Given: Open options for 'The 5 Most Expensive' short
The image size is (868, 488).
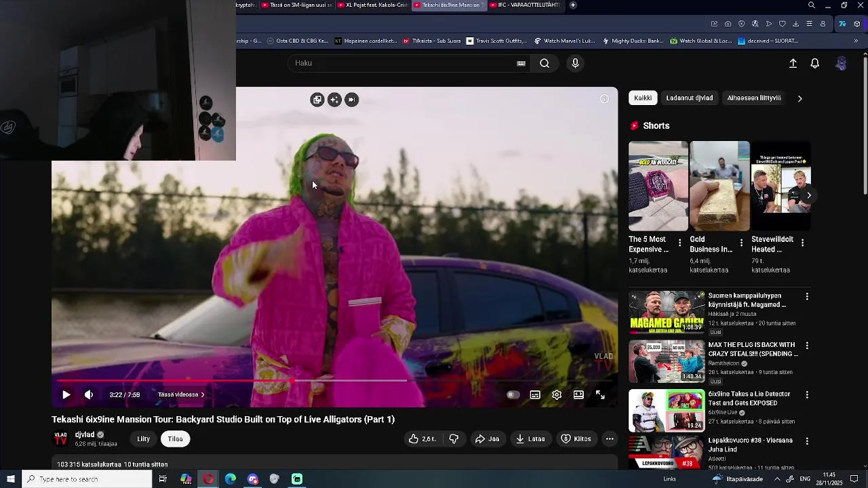Looking at the screenshot, I should [679, 243].
